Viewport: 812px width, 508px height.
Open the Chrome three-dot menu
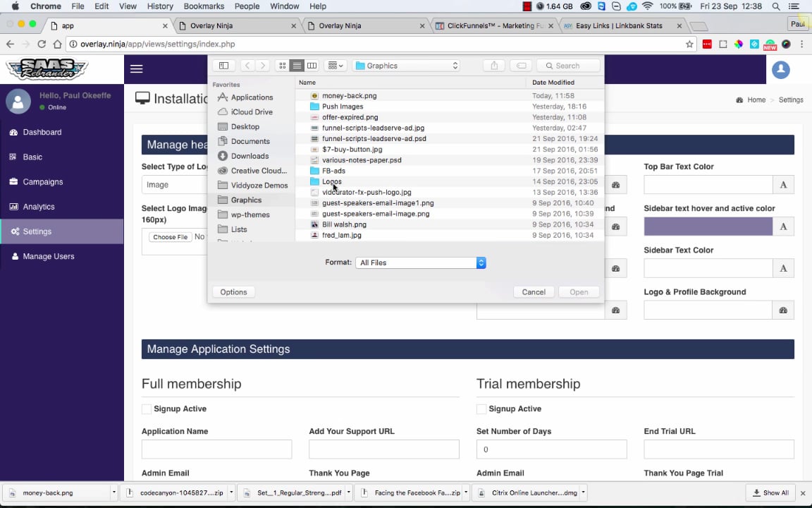coord(801,44)
